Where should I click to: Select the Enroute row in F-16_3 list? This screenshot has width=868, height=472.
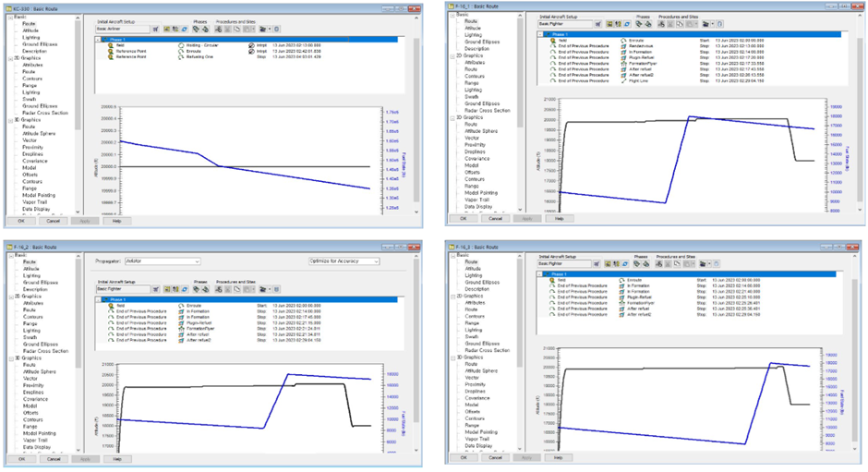coord(691,280)
